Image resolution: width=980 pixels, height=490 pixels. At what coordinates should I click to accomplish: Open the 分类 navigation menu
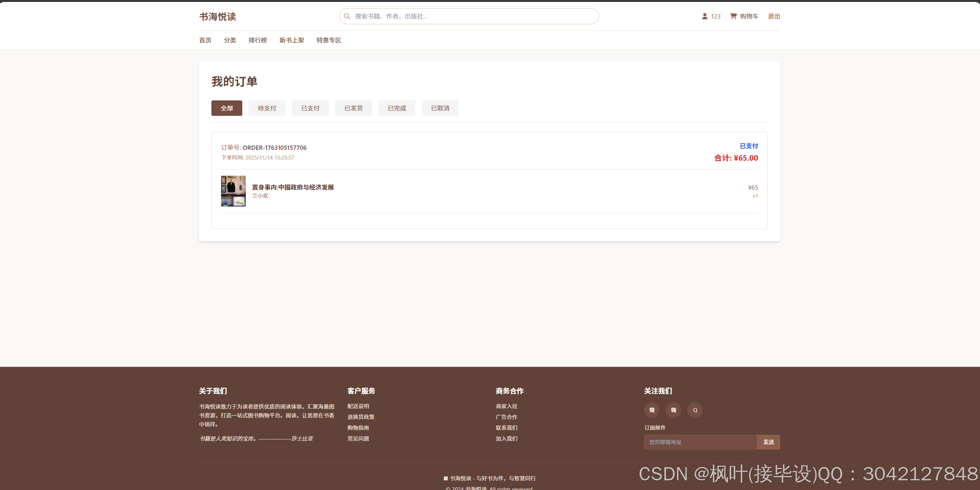230,40
